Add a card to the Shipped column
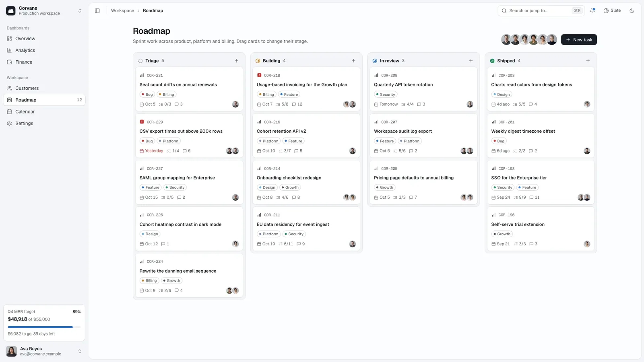This screenshot has width=644, height=362. click(588, 61)
